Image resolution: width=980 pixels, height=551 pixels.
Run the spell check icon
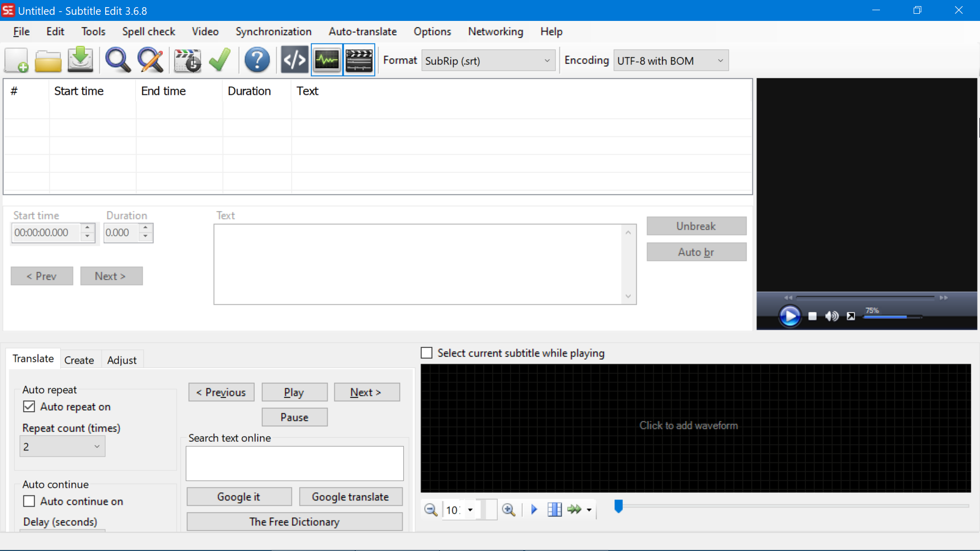219,60
